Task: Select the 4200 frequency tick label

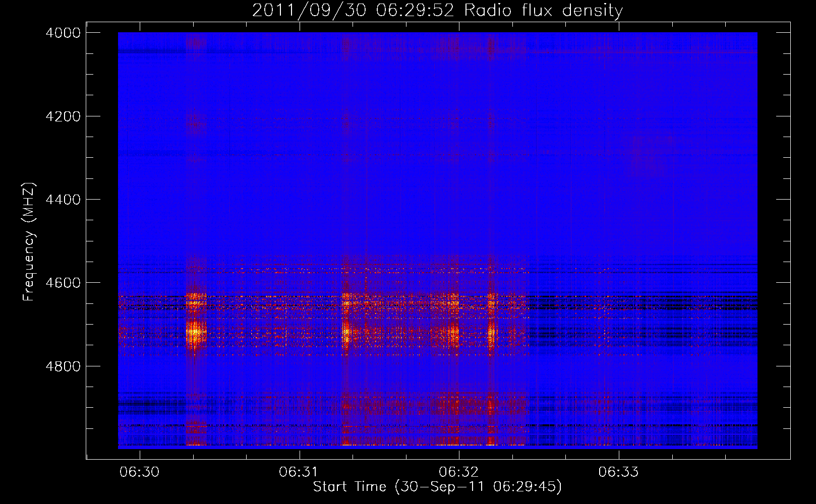Action: click(63, 116)
